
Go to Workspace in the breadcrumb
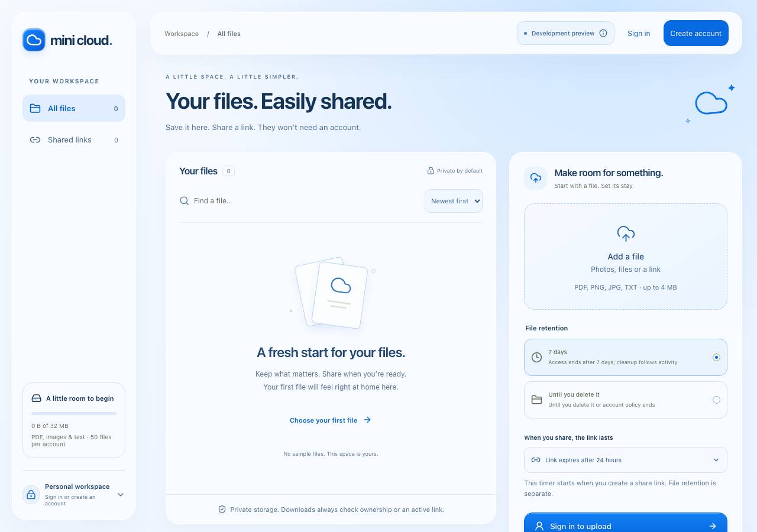[x=182, y=34]
